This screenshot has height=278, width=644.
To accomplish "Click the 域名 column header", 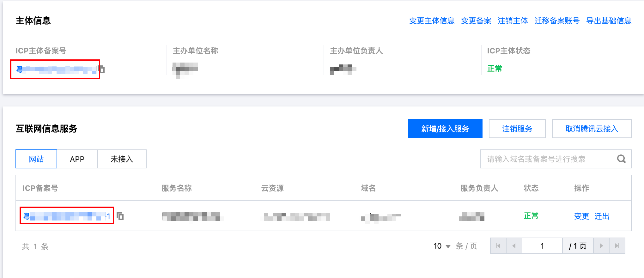I will point(368,188).
